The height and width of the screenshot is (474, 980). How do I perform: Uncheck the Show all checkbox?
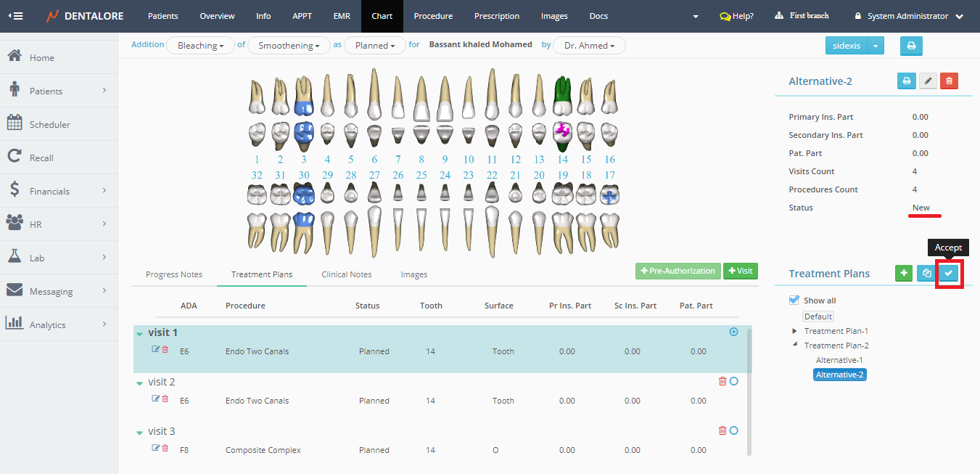(794, 301)
